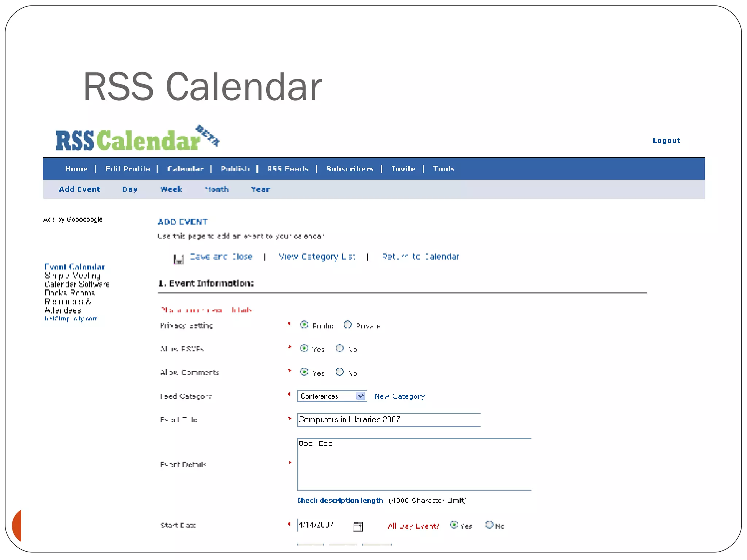Open the Tools menu item
This screenshot has height=560, width=747.
pyautogui.click(x=443, y=168)
